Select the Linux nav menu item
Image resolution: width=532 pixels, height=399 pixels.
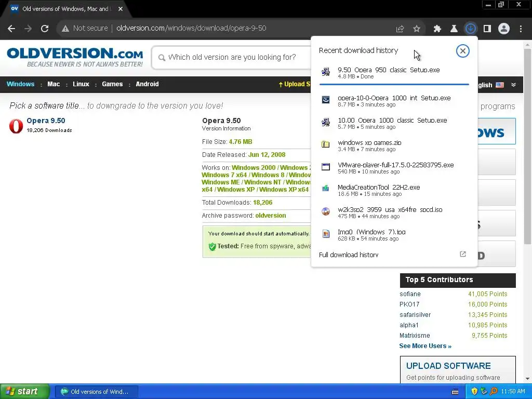click(81, 84)
